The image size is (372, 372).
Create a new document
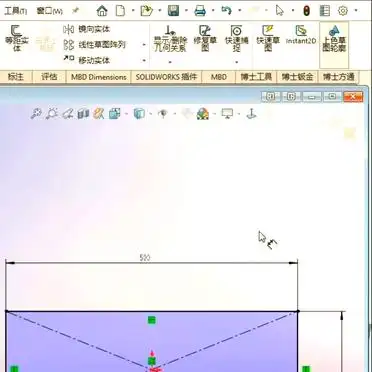tap(120, 11)
